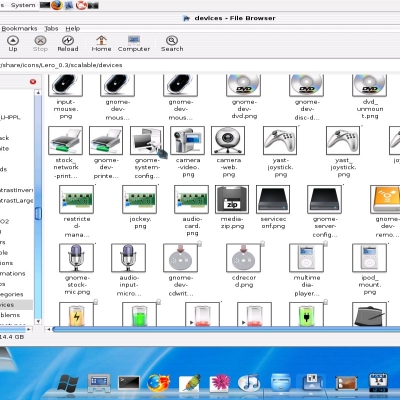Viewport: 400px width, 400px height.
Task: Open the Help menu
Action: pos(73,29)
